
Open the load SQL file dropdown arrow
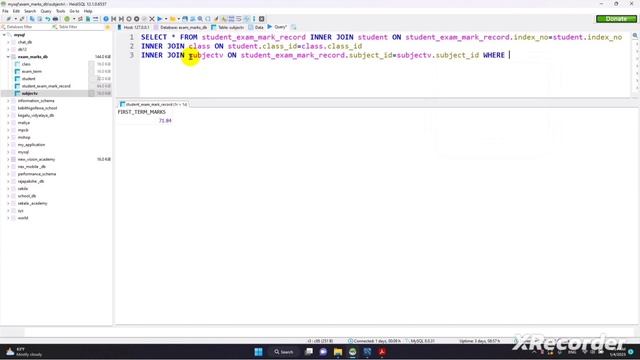[179, 19]
